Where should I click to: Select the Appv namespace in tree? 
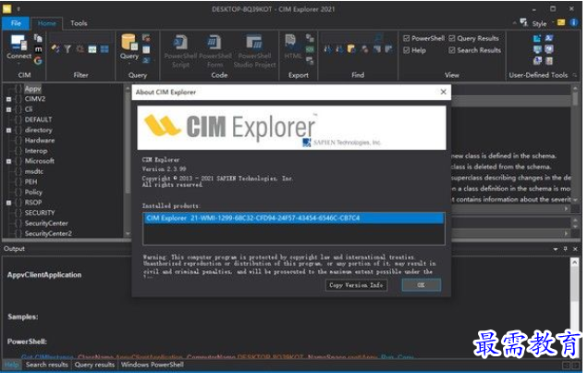click(32, 89)
